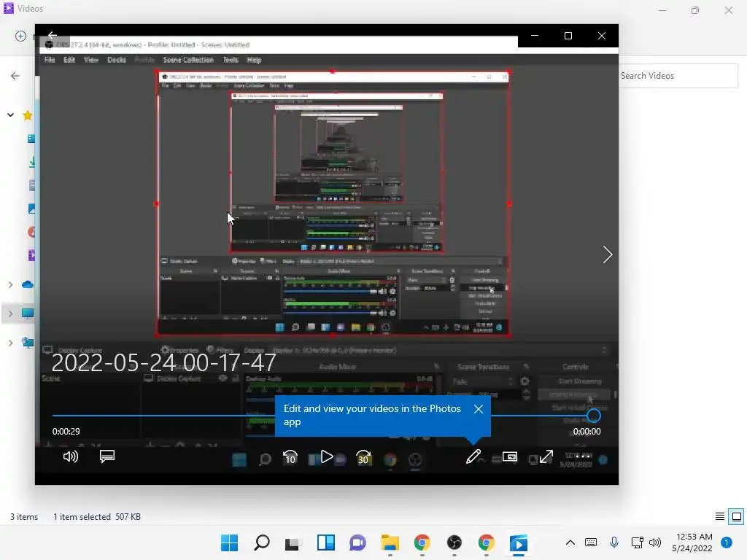The image size is (747, 560).
Task: Expand the OneDrive tree node
Action: (x=10, y=285)
